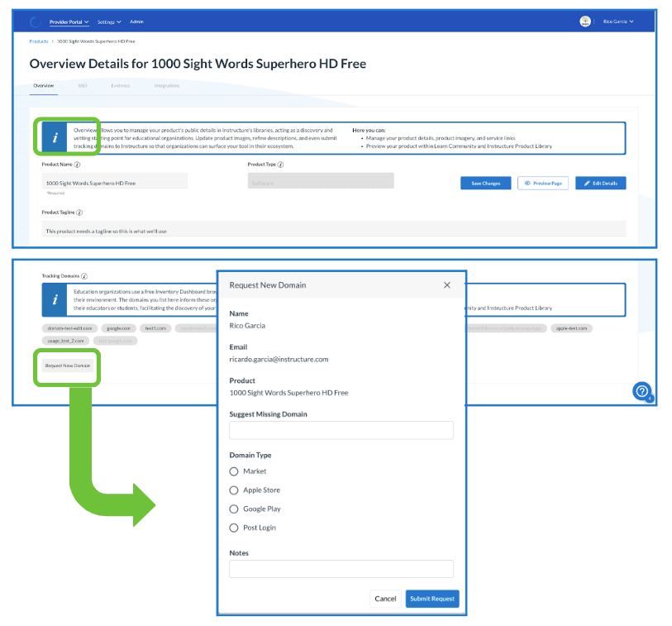Switch to the Evidence tab
The image size is (672, 626).
[120, 85]
